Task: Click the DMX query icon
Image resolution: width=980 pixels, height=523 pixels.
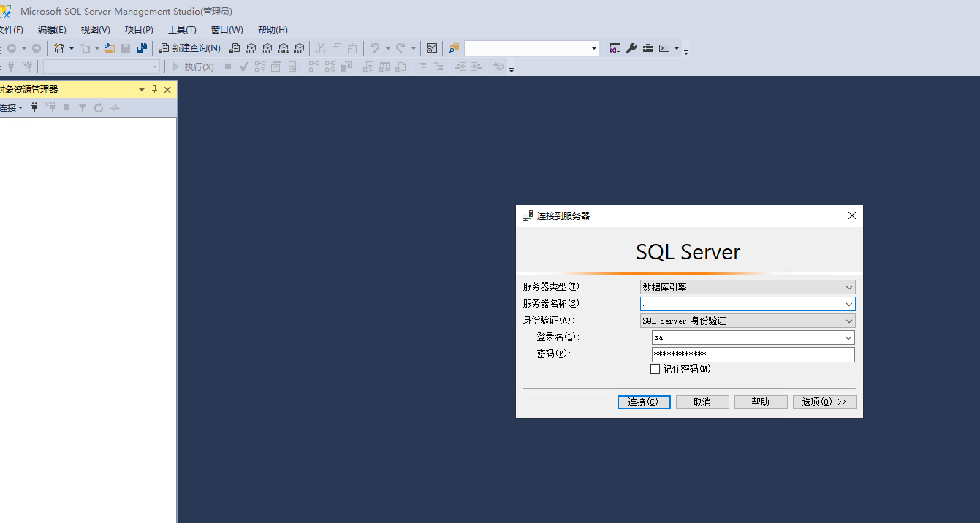Action: click(267, 48)
